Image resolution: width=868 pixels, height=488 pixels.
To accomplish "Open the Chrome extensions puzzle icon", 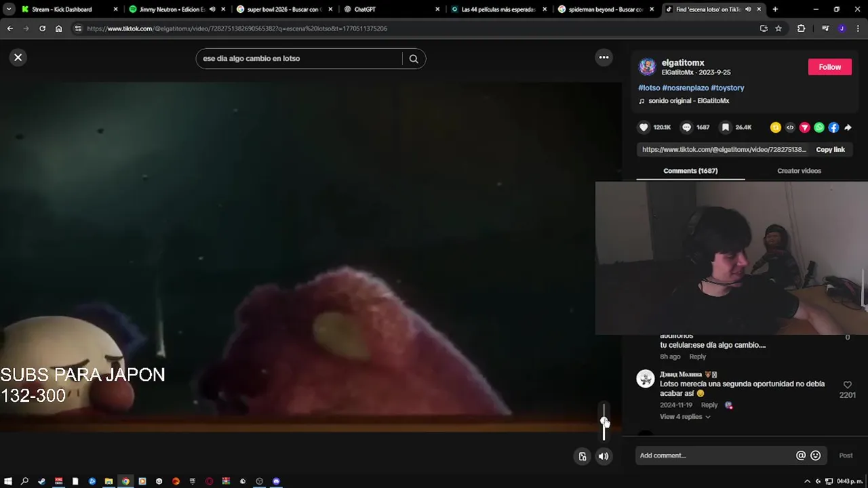I will (x=801, y=28).
